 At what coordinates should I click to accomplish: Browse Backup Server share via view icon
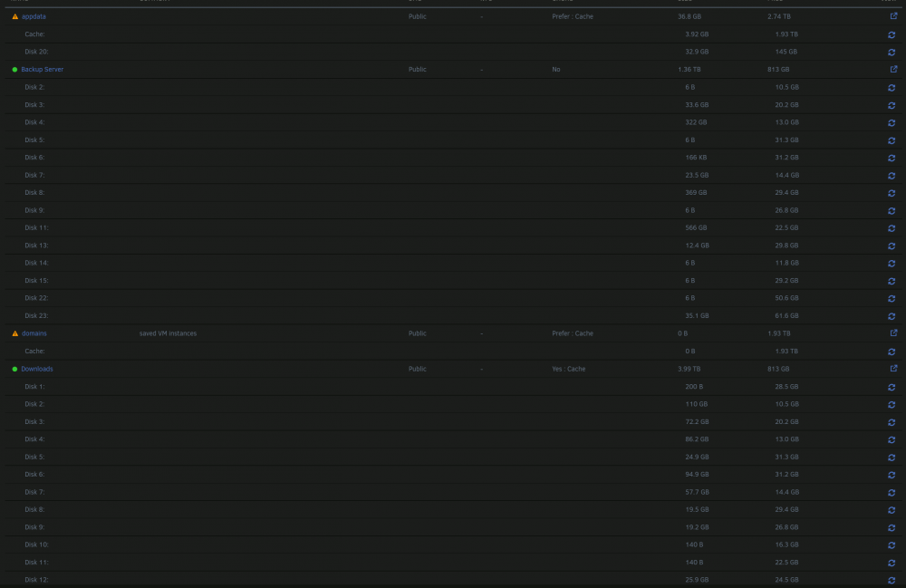click(x=893, y=69)
